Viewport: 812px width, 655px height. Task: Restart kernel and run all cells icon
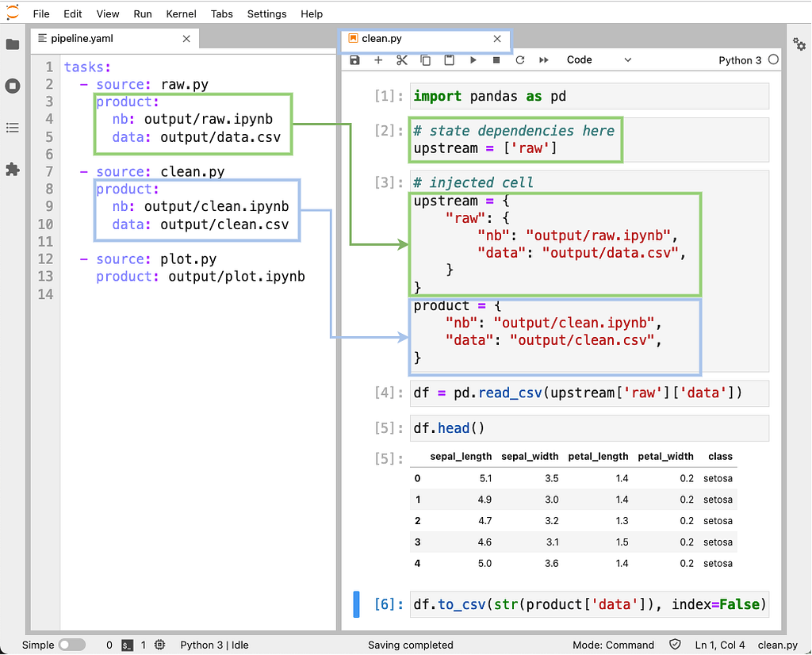point(544,60)
